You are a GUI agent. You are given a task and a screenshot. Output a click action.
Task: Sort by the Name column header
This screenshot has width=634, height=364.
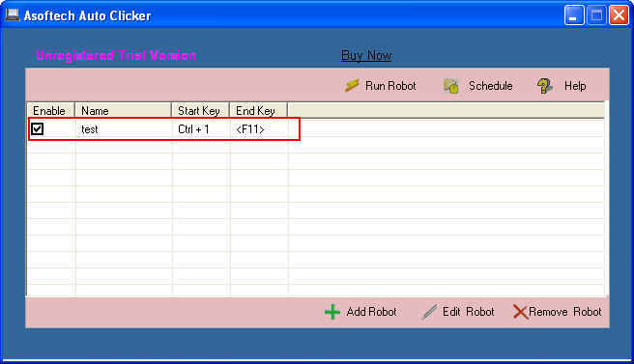click(x=124, y=110)
